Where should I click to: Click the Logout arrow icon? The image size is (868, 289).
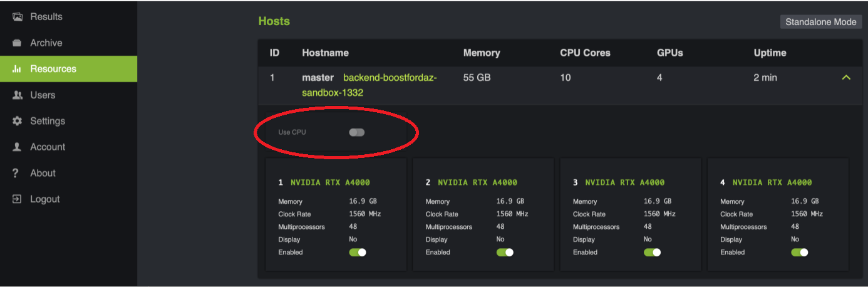pos(18,199)
